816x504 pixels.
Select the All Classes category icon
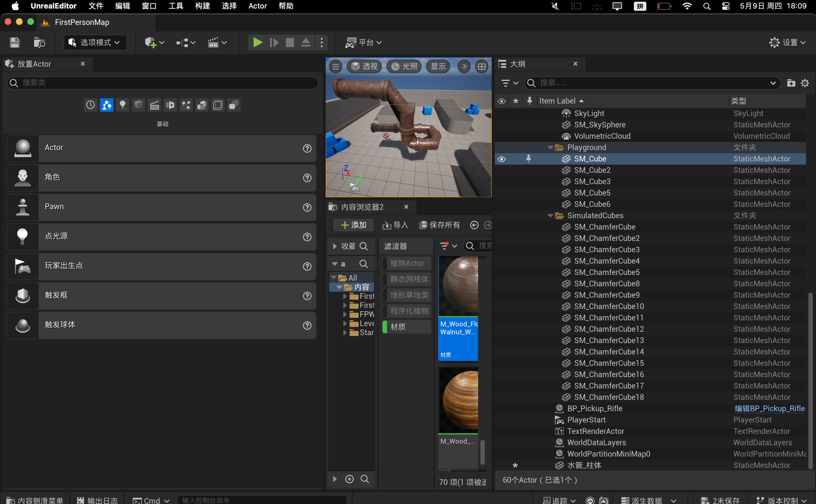click(234, 105)
